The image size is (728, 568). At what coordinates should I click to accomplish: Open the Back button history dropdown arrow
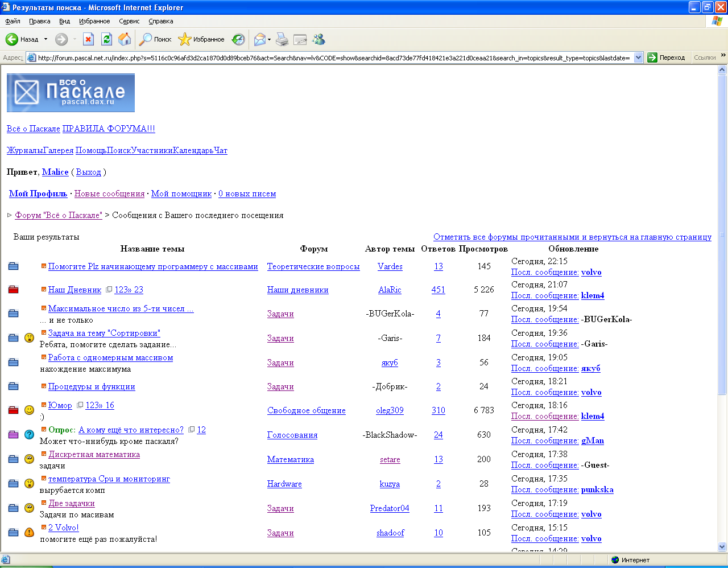[x=46, y=39]
